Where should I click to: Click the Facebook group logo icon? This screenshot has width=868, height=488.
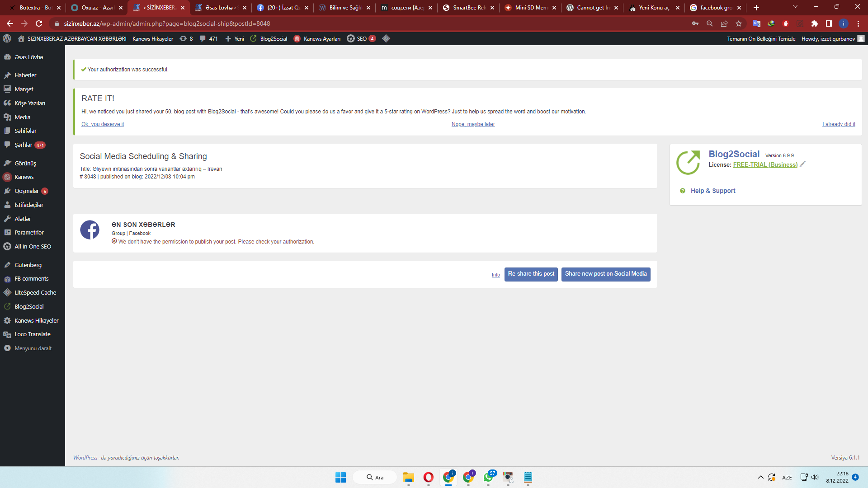pyautogui.click(x=90, y=230)
